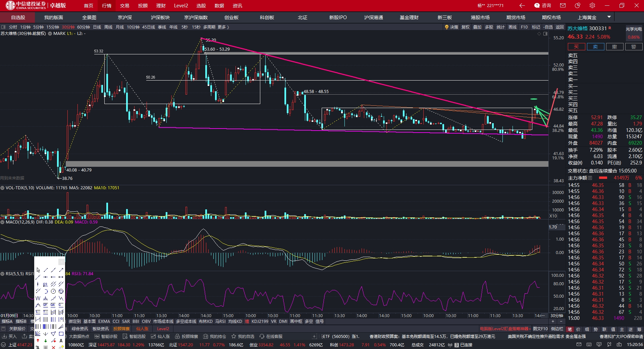This screenshot has height=349, width=644.
Task: Switch to the 科创板 tab
Action: tap(267, 17)
